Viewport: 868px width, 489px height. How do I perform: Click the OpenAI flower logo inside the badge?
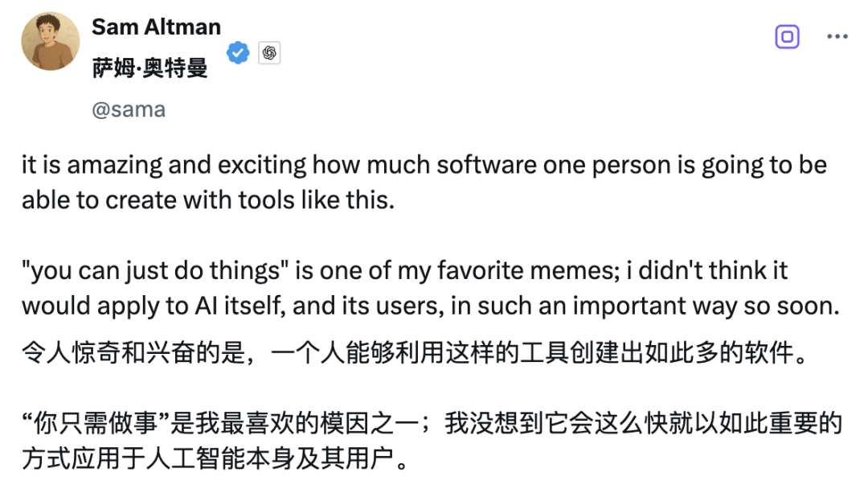(x=270, y=51)
